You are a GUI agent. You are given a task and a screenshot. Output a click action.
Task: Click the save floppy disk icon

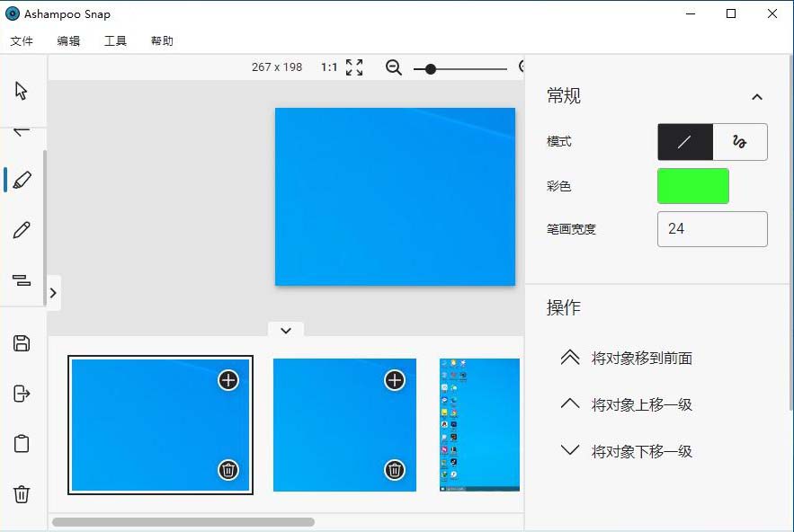click(x=22, y=343)
